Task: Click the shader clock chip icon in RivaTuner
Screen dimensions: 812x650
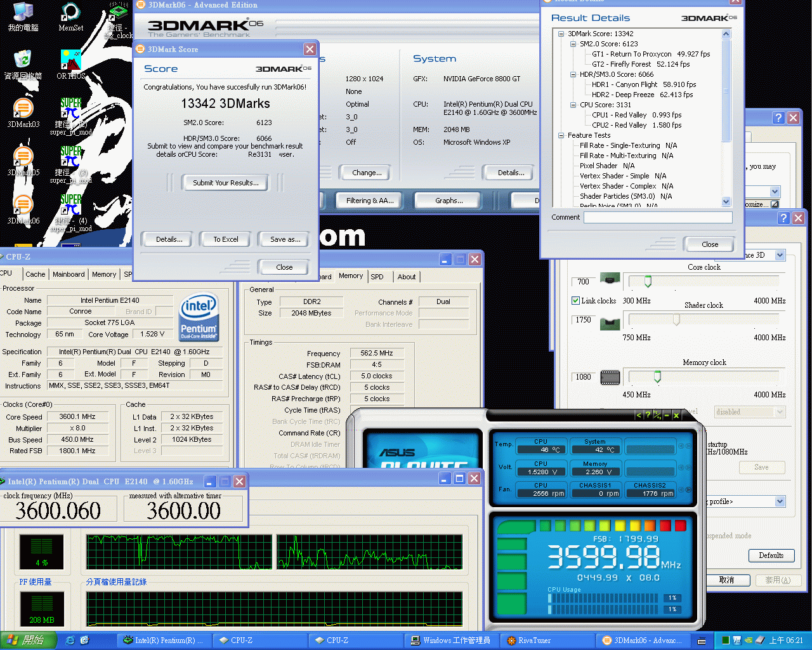Action: (610, 323)
